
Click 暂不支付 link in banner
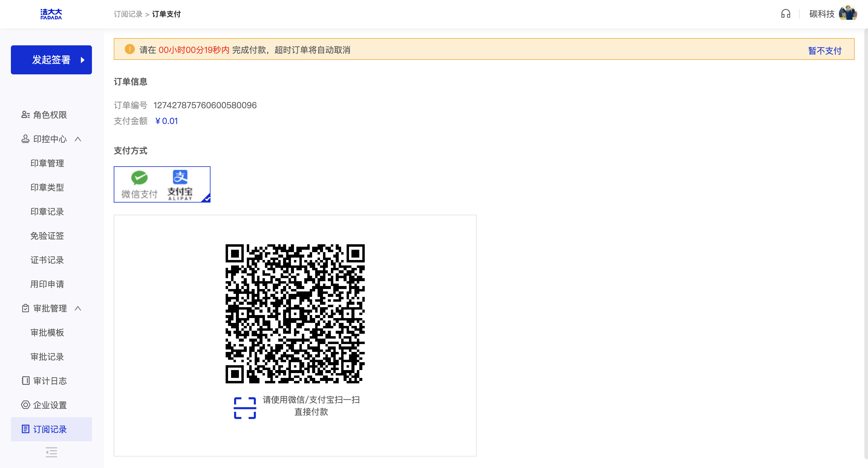pos(824,50)
